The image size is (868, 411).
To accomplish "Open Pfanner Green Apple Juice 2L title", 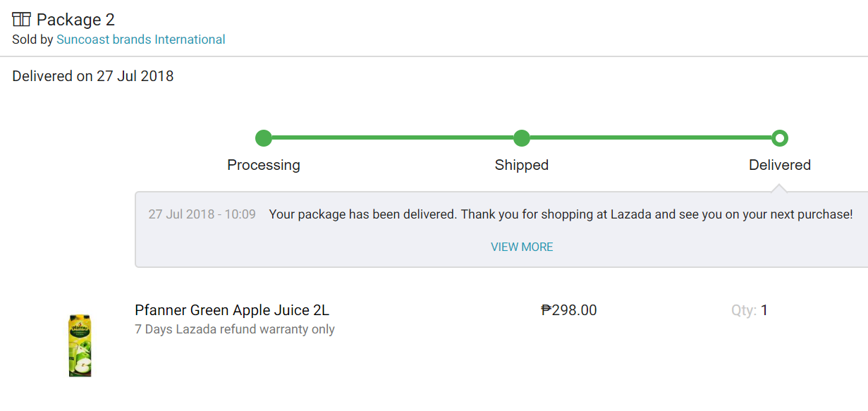I will click(x=232, y=310).
